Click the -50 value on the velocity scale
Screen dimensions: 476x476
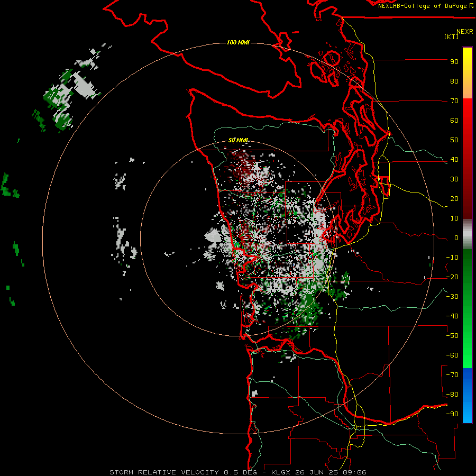coord(452,336)
